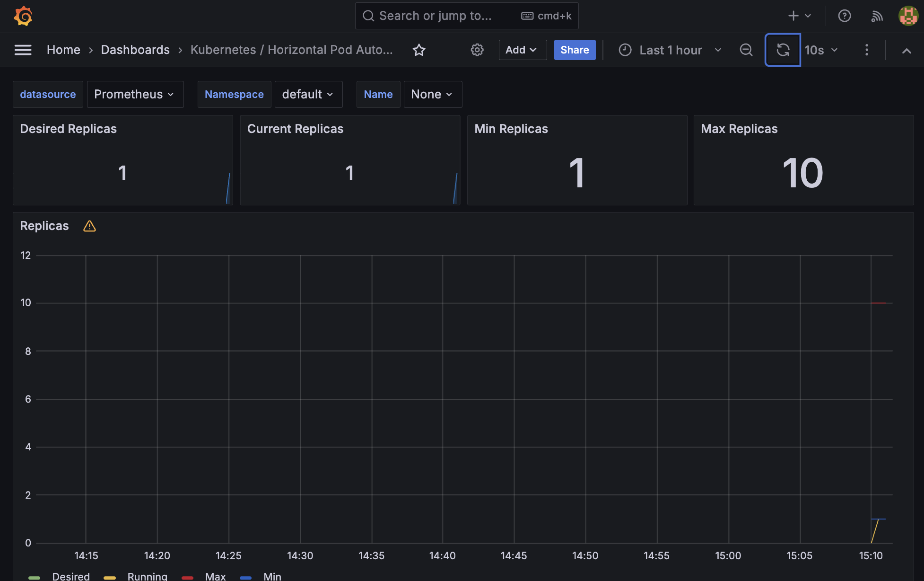Click the Replicas panel warning icon
Image resolution: width=924 pixels, height=581 pixels.
89,226
